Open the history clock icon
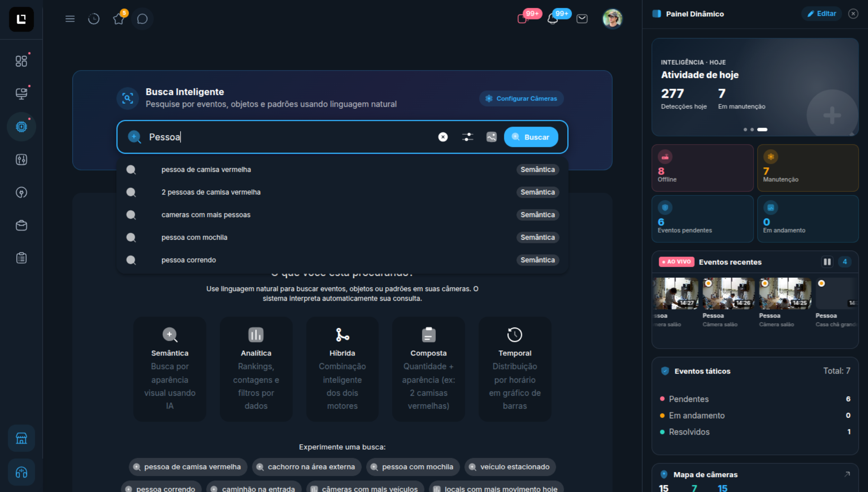This screenshot has height=492, width=868. [x=94, y=19]
